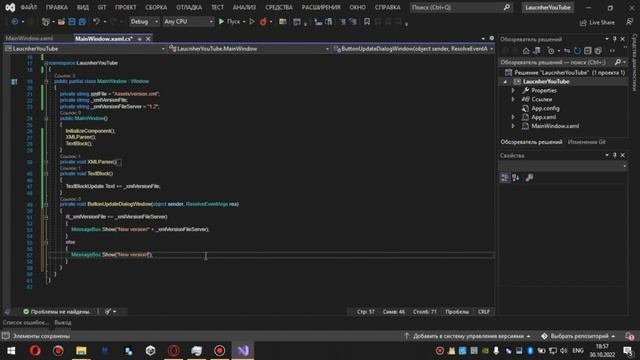This screenshot has width=640, height=360.
Task: Pin the Свойства panel
Action: point(615,156)
